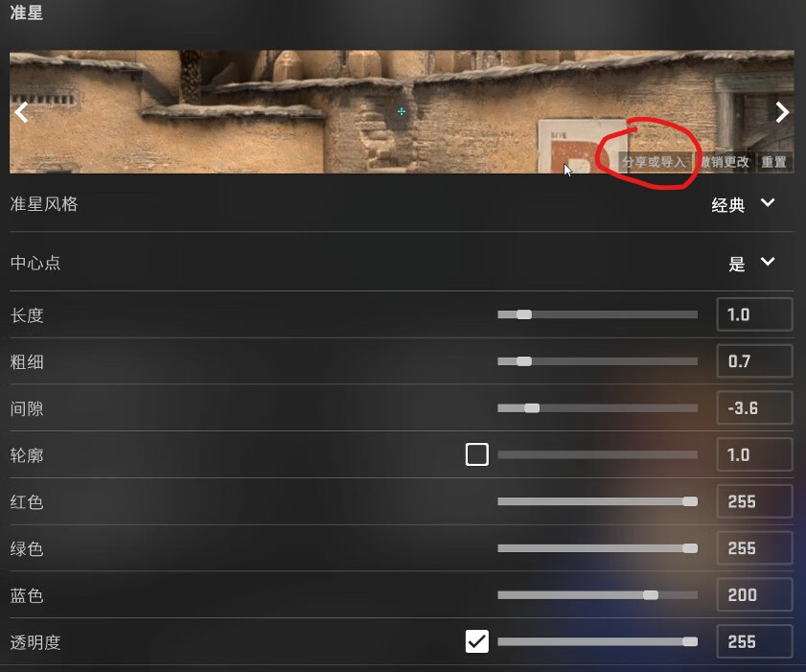Click the 分享或导入 button
806x672 pixels.
pos(654,162)
